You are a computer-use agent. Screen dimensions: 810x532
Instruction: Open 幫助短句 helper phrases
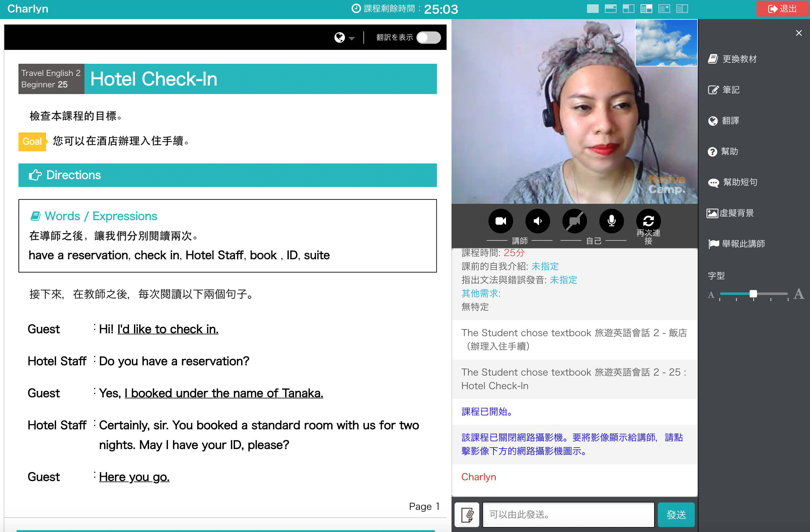click(733, 182)
